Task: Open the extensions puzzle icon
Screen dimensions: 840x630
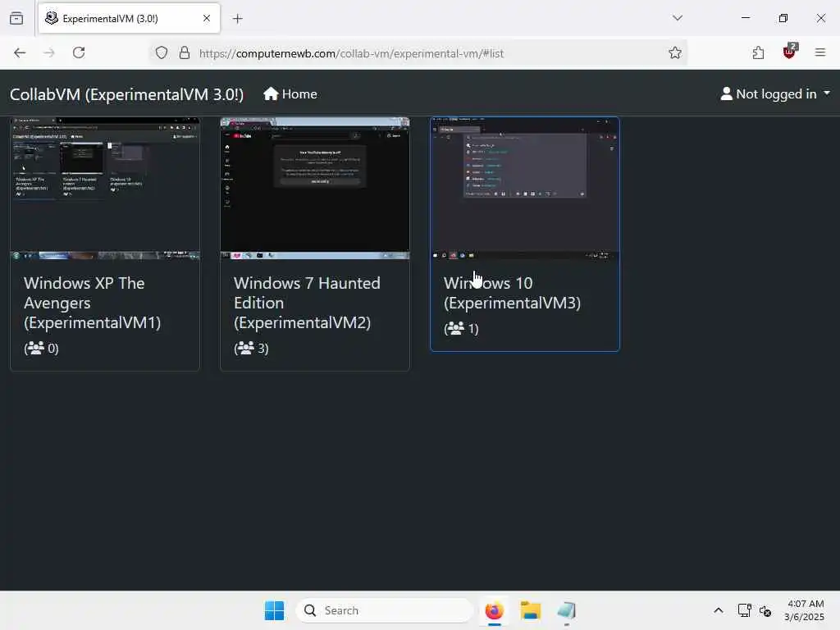Action: coord(758,52)
